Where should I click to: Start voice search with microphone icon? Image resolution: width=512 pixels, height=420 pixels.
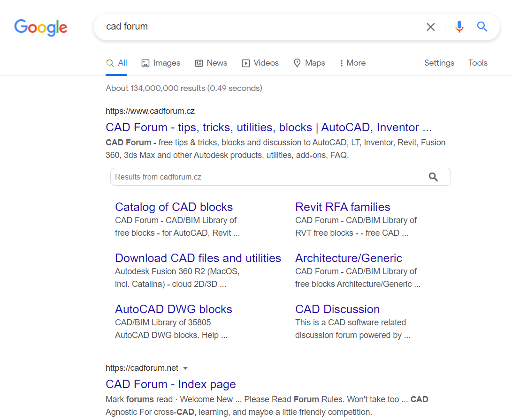(459, 27)
